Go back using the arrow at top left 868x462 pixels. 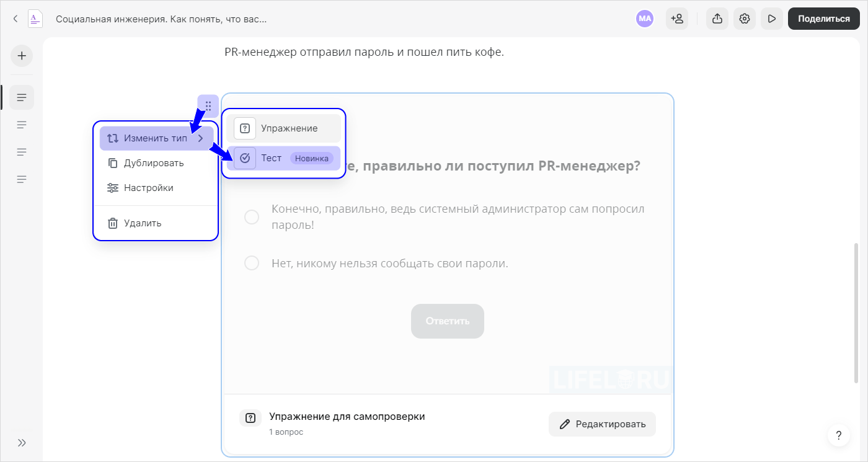[15, 19]
